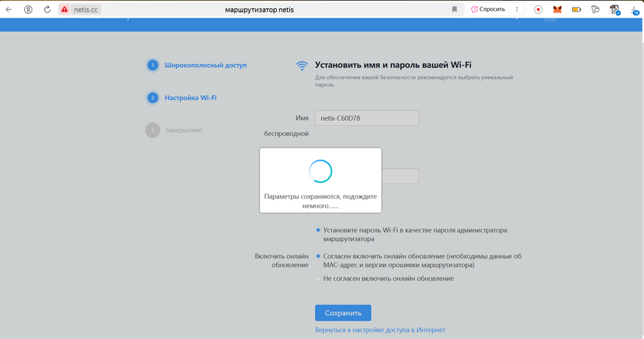Bookmark this page with the bookmark icon
This screenshot has width=644, height=339.
pyautogui.click(x=455, y=10)
